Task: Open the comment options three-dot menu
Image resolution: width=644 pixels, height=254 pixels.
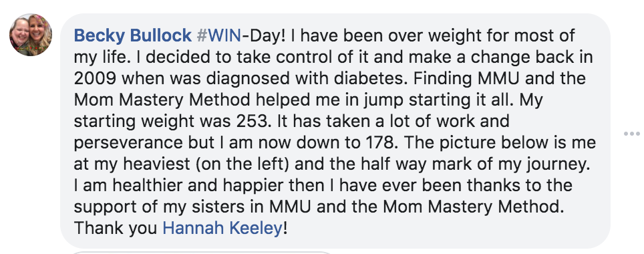Action: pyautogui.click(x=632, y=134)
